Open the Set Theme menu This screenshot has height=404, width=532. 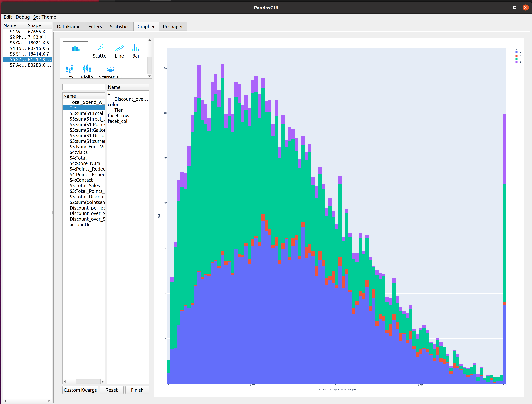click(44, 17)
